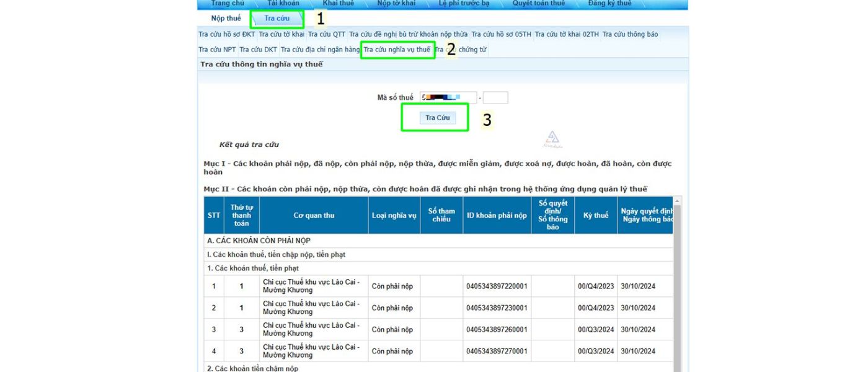Select Tra cứu tờ khai 02TH
Screen dimensions: 868x372
pyautogui.click(x=567, y=34)
